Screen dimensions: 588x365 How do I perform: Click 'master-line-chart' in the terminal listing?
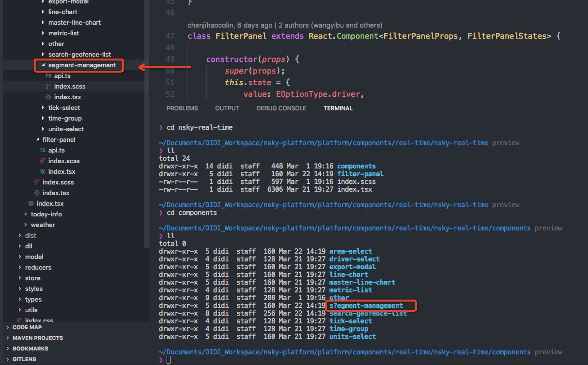pyautogui.click(x=362, y=282)
